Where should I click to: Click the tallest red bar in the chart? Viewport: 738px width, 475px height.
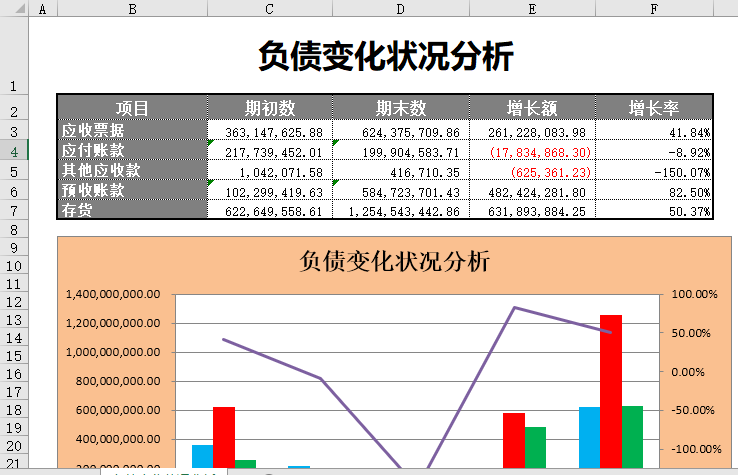[x=610, y=390]
